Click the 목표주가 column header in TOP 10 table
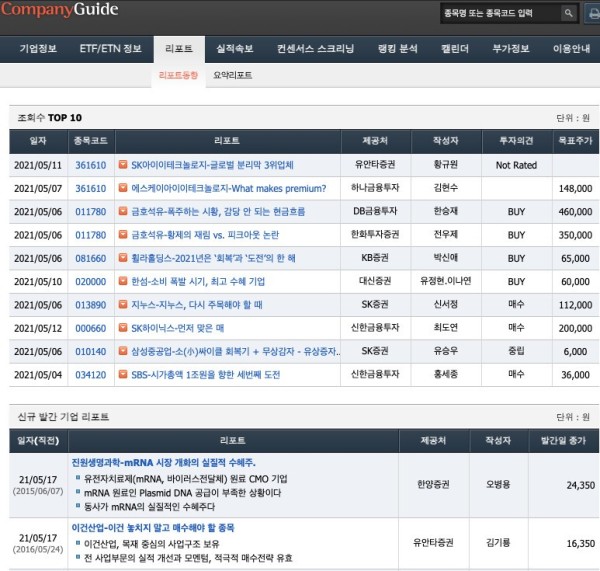 click(x=575, y=141)
